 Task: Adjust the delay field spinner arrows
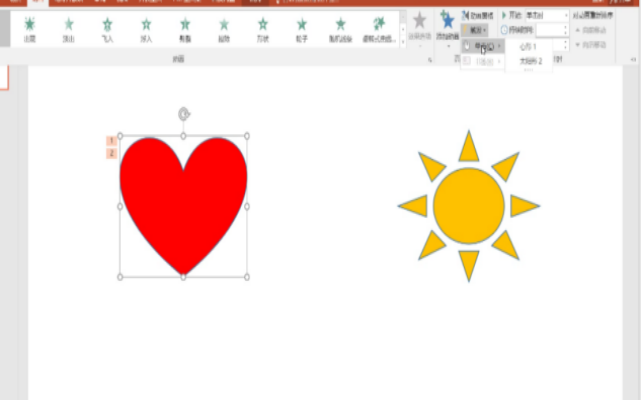pyautogui.click(x=565, y=45)
